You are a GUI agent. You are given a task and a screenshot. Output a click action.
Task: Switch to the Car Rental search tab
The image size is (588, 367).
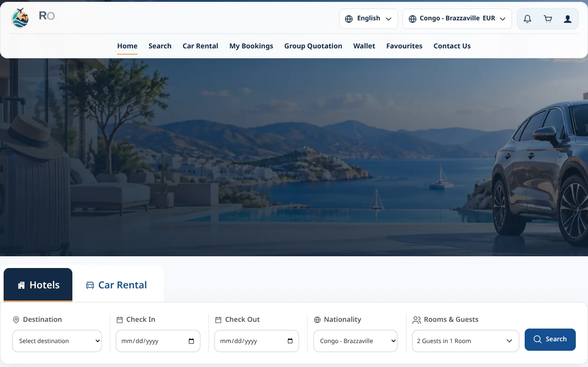[117, 285]
